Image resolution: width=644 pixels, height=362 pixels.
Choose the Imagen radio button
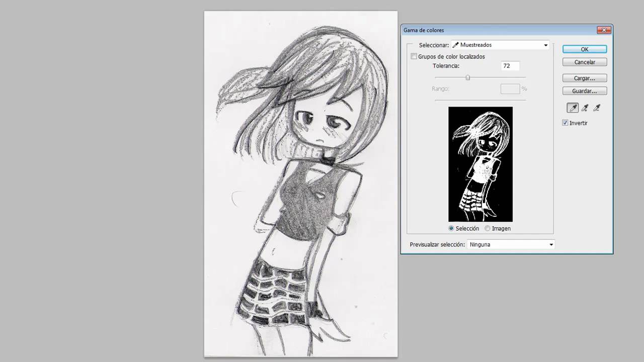[488, 228]
